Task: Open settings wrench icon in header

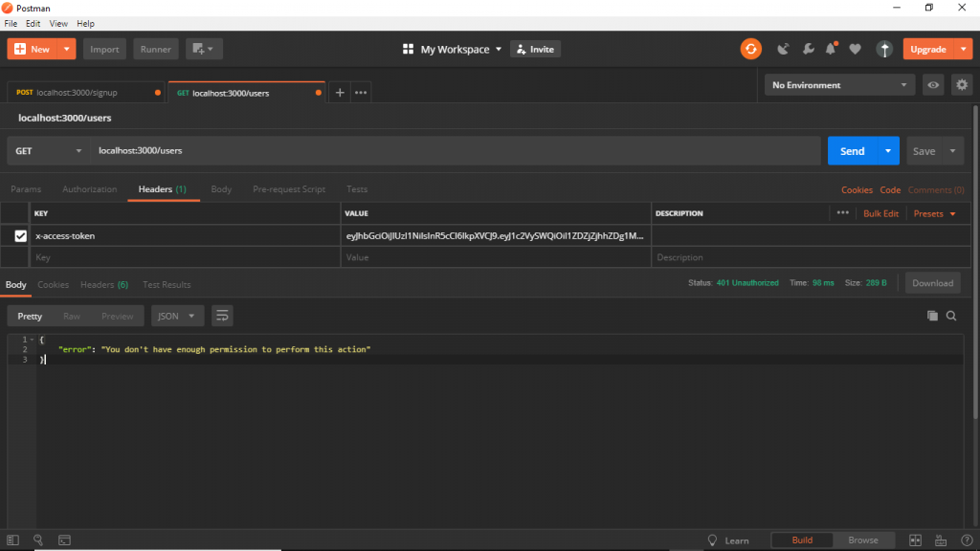Action: 808,49
